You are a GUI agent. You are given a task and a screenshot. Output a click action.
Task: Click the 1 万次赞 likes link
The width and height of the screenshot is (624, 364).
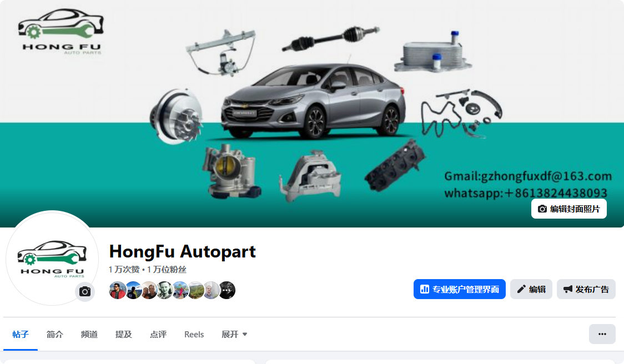click(124, 269)
